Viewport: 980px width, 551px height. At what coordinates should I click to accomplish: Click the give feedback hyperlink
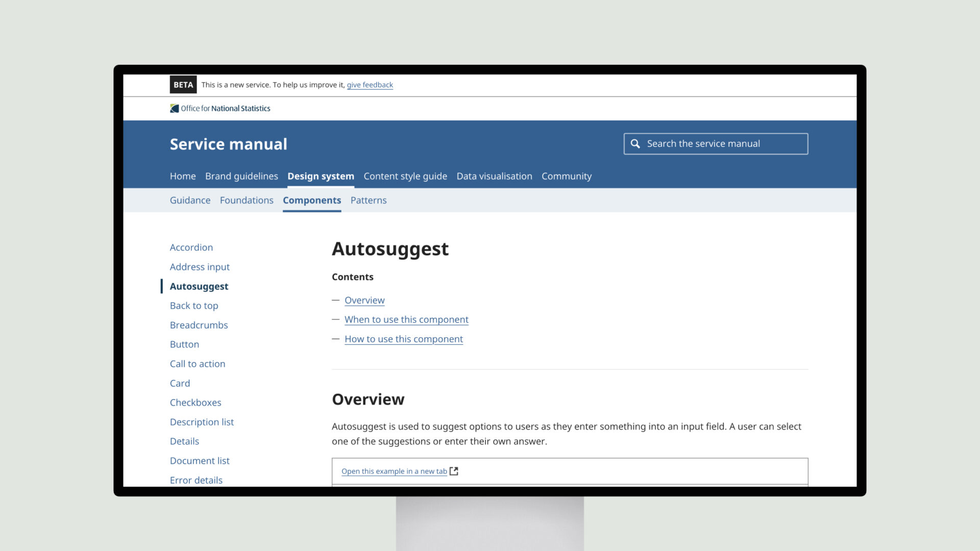coord(370,84)
